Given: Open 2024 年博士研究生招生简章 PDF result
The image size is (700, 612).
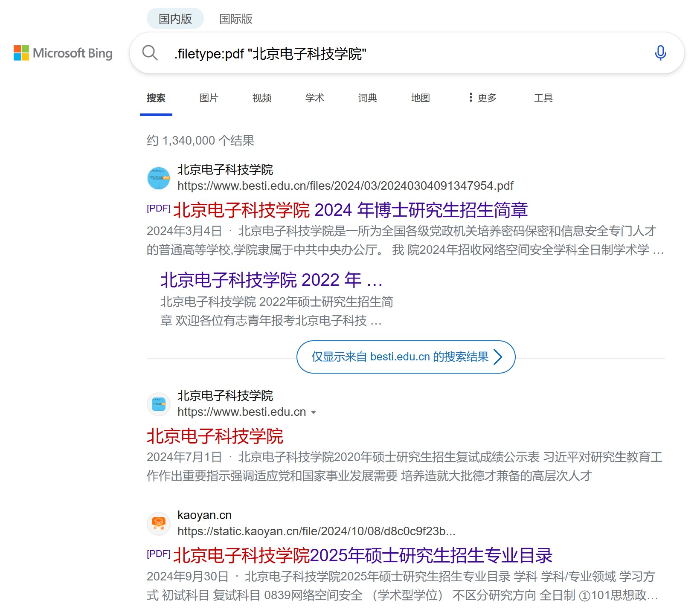Looking at the screenshot, I should click(x=351, y=210).
